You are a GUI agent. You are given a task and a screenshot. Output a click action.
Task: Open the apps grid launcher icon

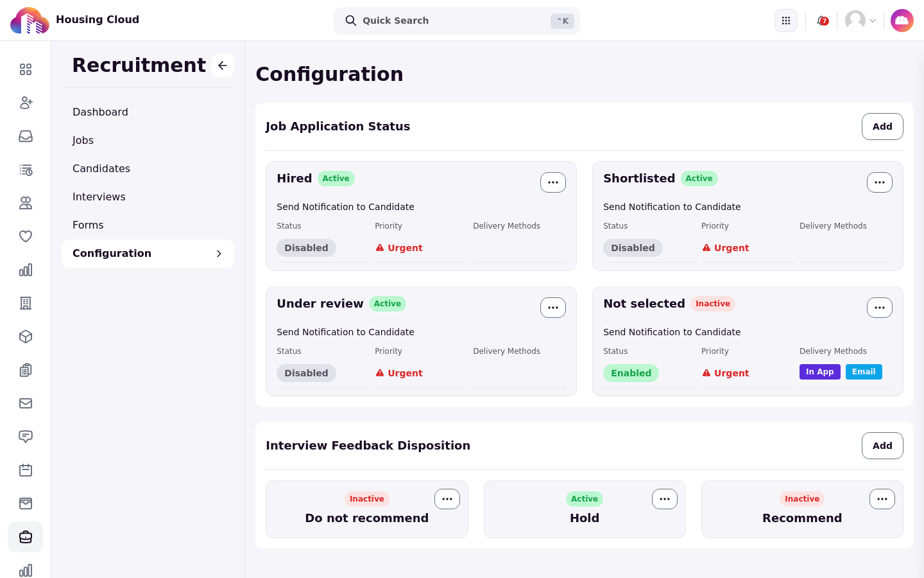click(786, 21)
